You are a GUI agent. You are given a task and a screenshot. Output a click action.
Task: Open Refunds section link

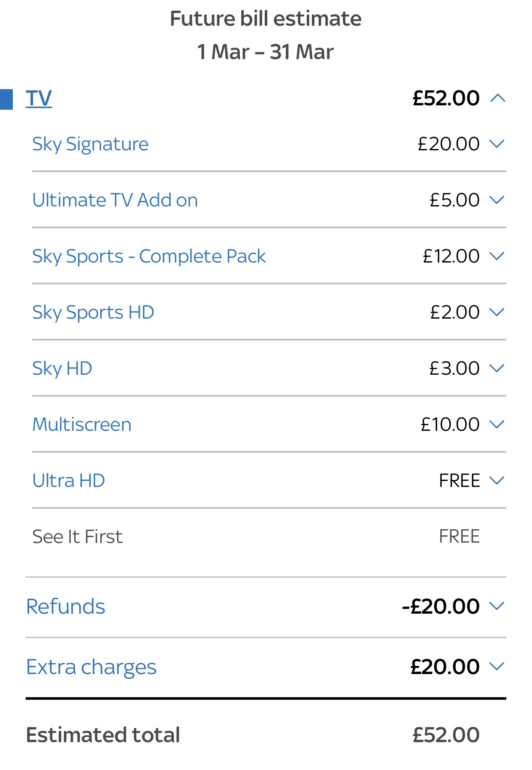click(66, 606)
